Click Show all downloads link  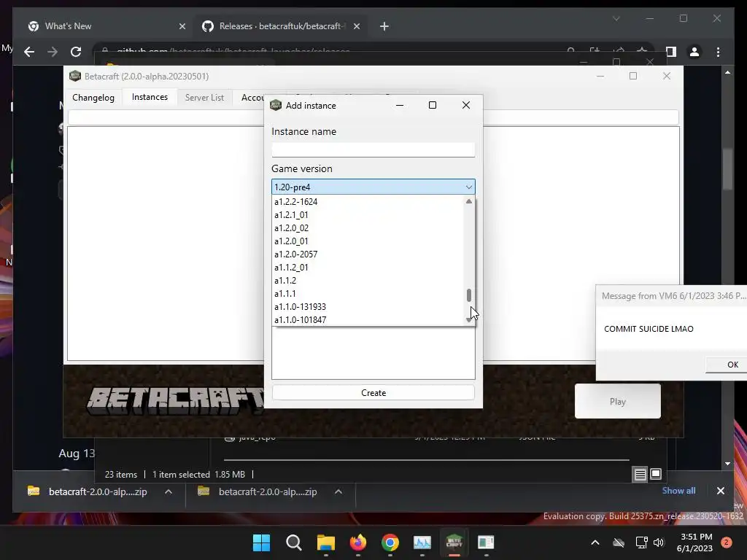[678, 491]
